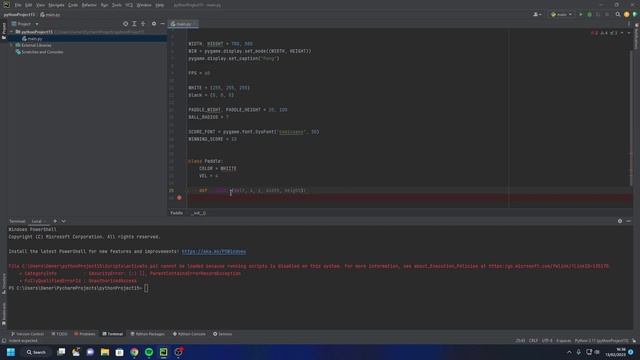Open Python interpreter selector in status bar
This screenshot has width=640, height=360.
pyautogui.click(x=601, y=340)
